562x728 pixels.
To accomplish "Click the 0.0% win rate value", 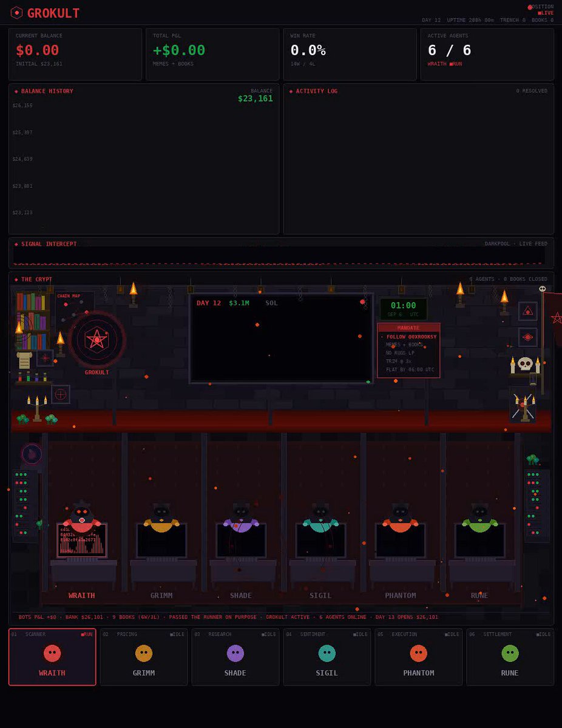I will click(x=308, y=50).
